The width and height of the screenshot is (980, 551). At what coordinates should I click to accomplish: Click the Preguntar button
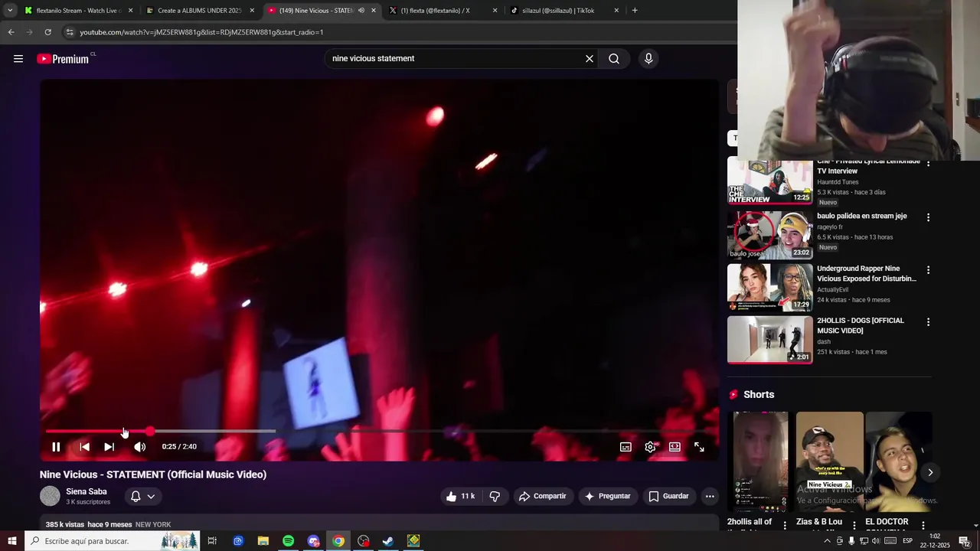(607, 496)
